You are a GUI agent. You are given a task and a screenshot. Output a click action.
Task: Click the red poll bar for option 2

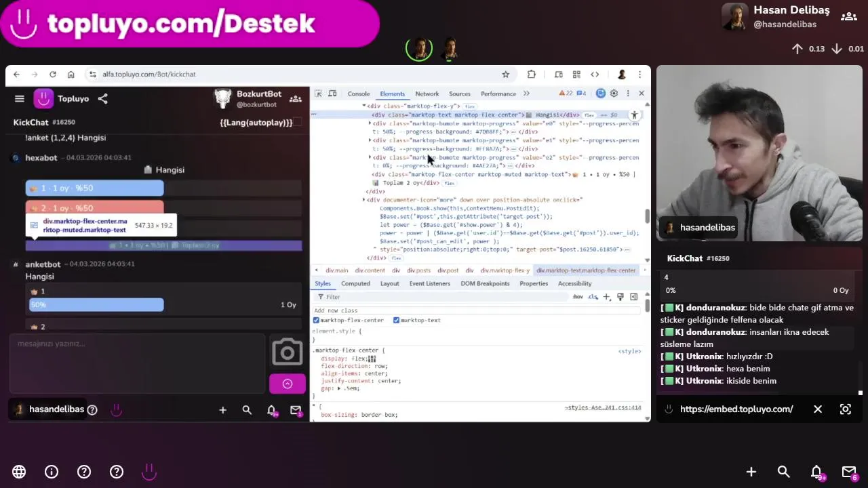point(94,208)
